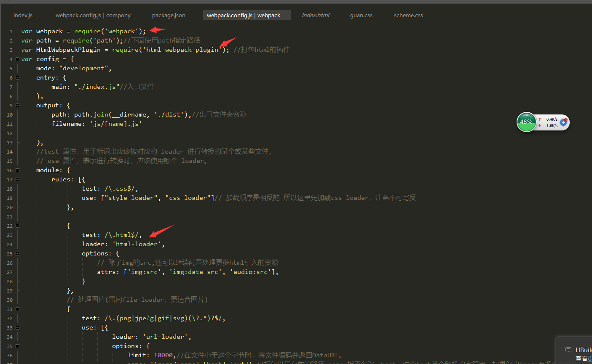The height and width of the screenshot is (364, 592).
Task: Click the green download speed arrow
Action: coord(540,125)
